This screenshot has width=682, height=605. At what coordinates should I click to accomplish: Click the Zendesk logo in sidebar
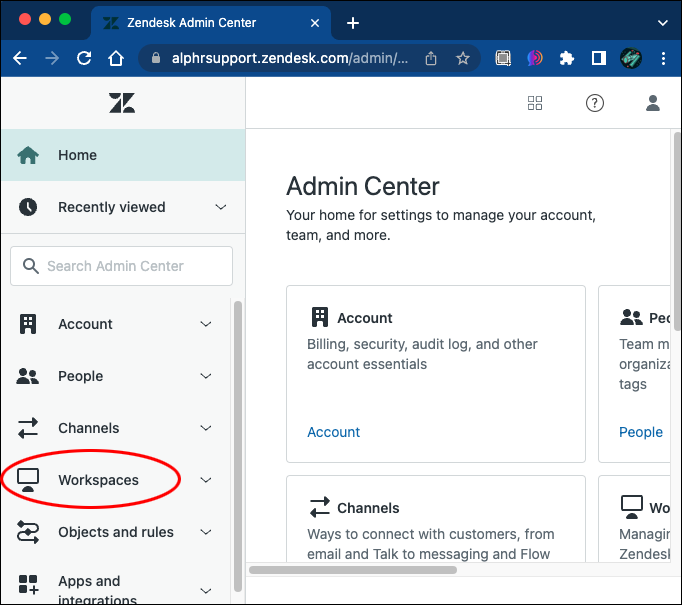[x=122, y=103]
